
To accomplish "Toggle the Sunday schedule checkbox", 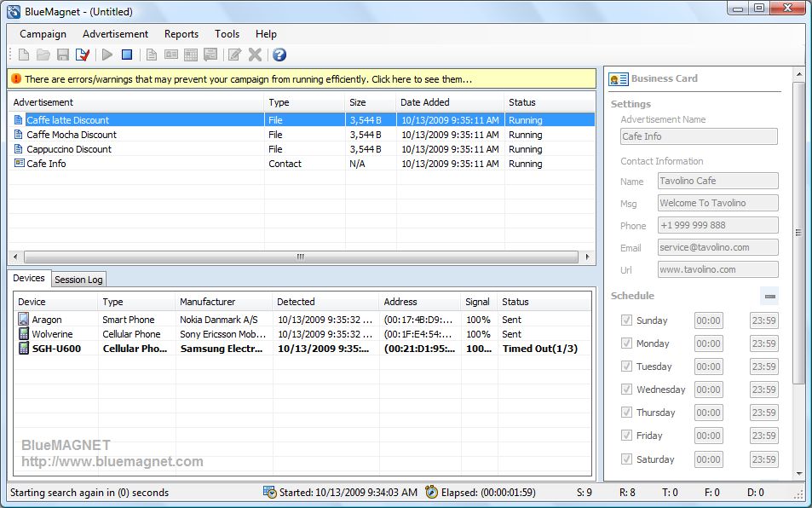I will click(x=627, y=320).
